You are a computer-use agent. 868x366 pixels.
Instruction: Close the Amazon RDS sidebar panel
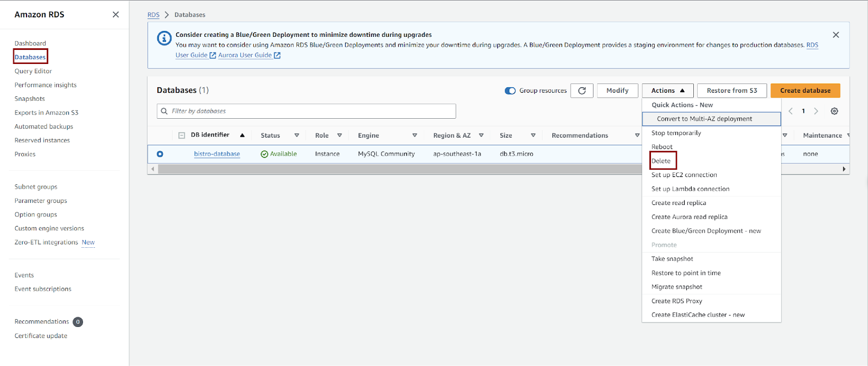pyautogui.click(x=116, y=15)
